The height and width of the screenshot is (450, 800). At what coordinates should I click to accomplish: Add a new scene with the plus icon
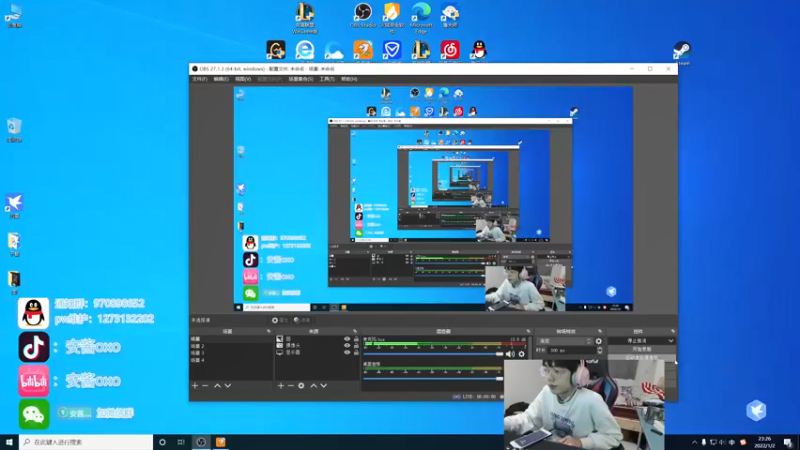[x=195, y=386]
